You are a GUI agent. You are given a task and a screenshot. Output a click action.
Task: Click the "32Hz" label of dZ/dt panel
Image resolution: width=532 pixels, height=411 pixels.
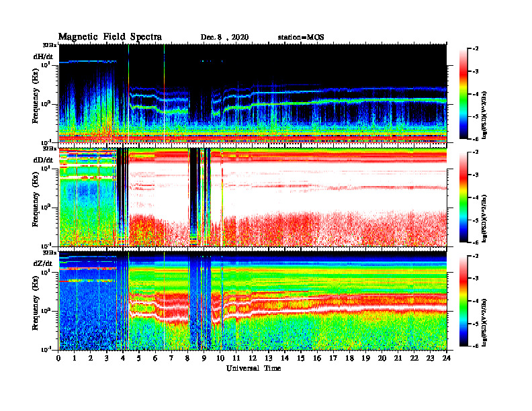click(50, 253)
